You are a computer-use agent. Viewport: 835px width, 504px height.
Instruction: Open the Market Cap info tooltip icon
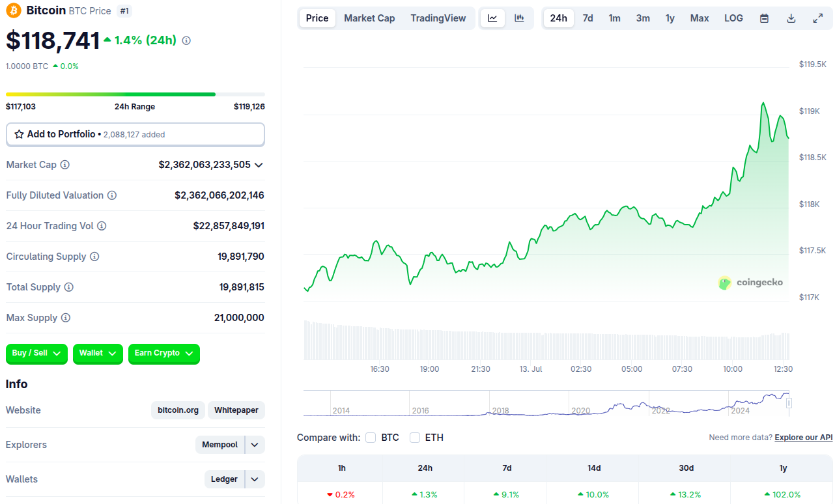pos(64,165)
